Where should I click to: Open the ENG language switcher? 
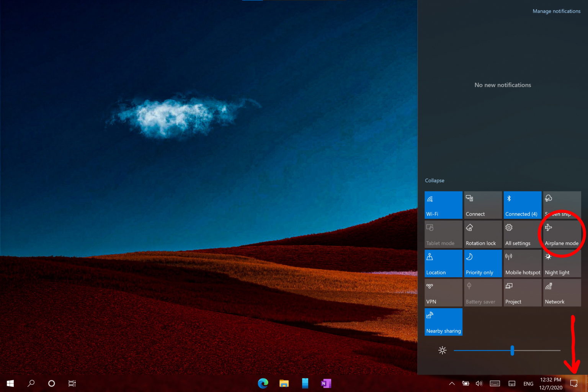528,383
